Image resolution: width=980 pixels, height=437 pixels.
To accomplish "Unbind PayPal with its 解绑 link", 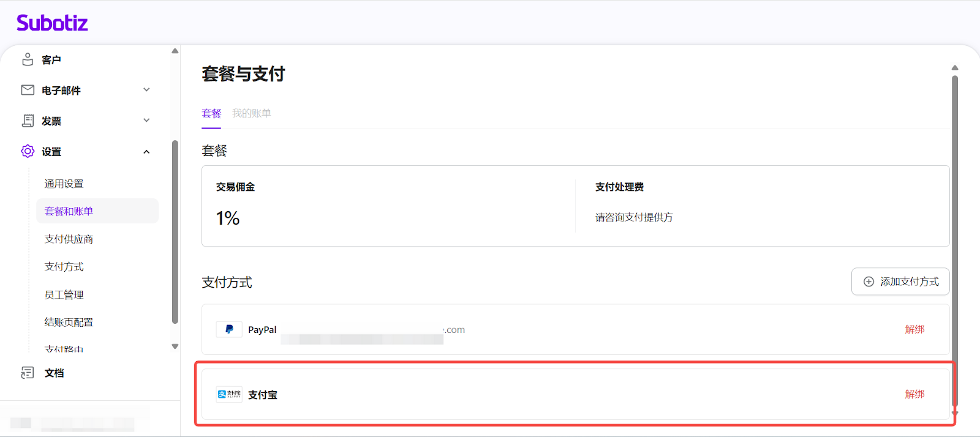I will click(x=914, y=329).
